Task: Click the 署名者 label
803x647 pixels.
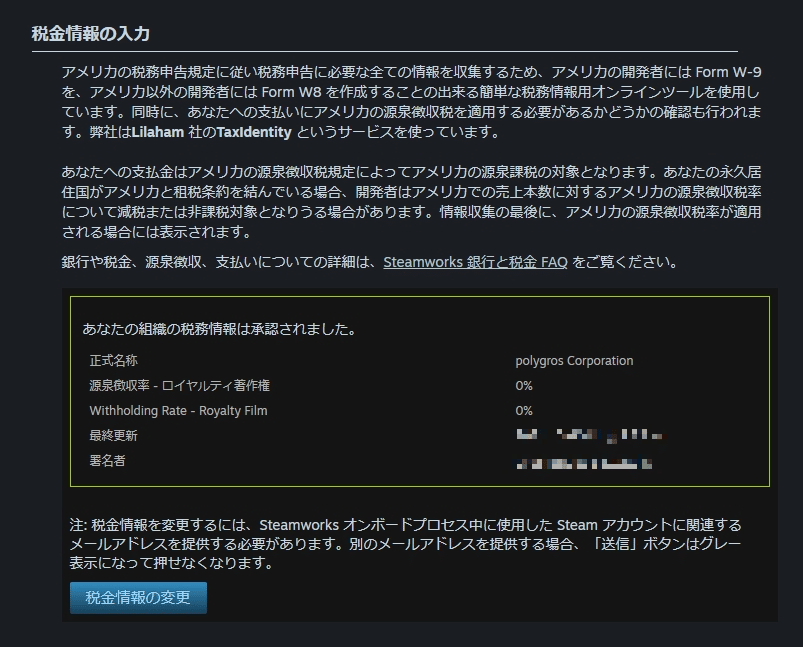Action: click(x=108, y=461)
